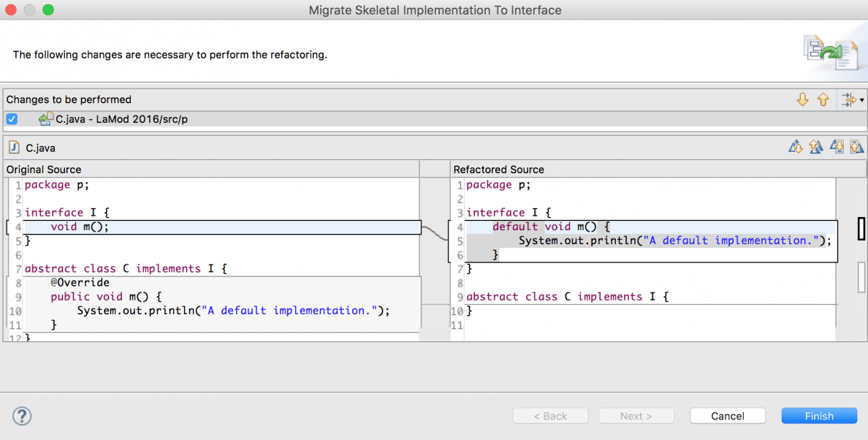Click 'abstract class C implements I {' in Original Source
The image size is (868, 440).
[126, 268]
